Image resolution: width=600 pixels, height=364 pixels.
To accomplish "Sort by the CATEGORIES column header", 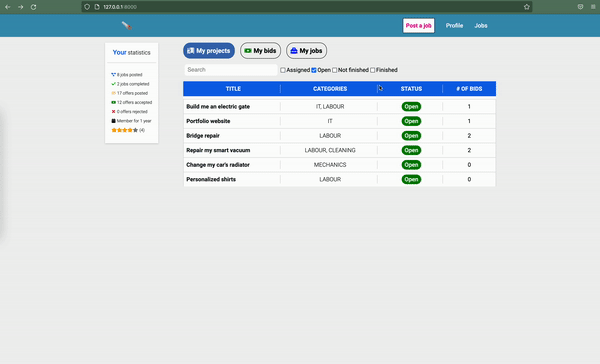I will pyautogui.click(x=330, y=89).
